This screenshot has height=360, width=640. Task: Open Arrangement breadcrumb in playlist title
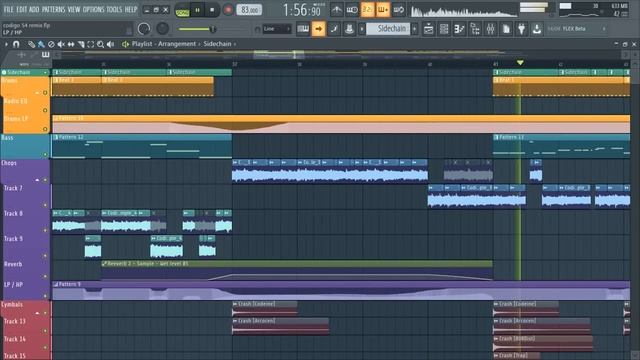[177, 44]
